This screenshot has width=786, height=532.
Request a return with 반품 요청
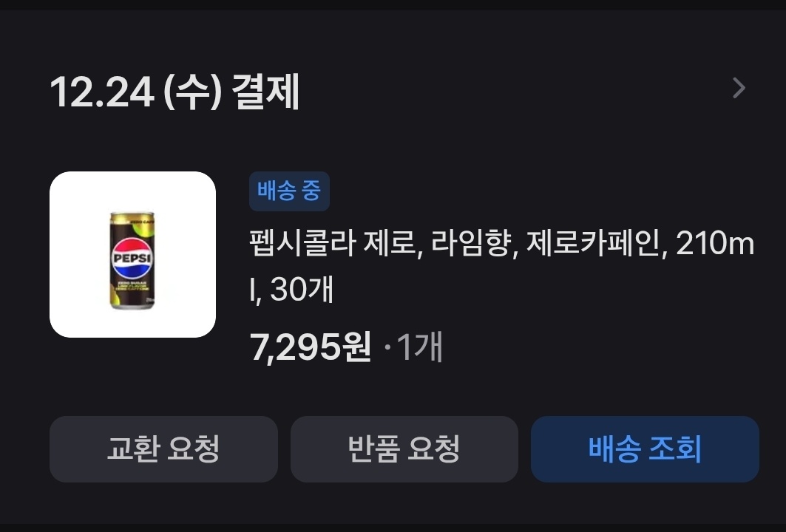[x=404, y=449]
